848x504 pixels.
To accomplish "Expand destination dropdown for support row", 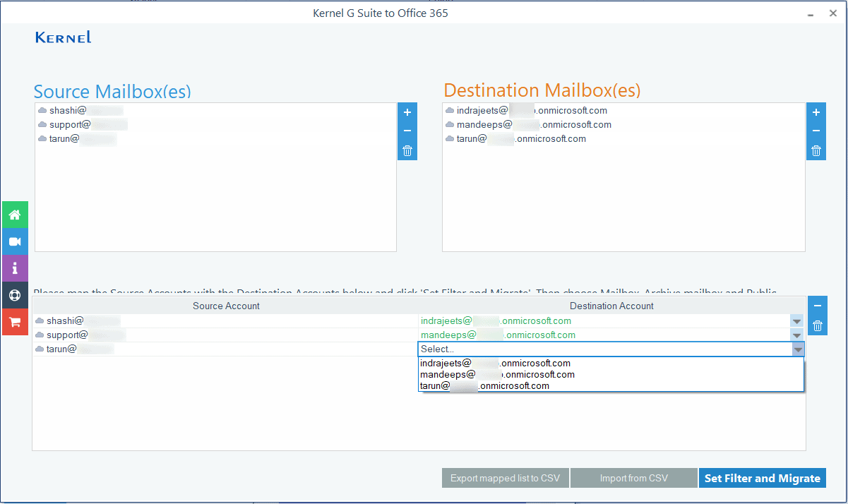I will click(x=797, y=335).
